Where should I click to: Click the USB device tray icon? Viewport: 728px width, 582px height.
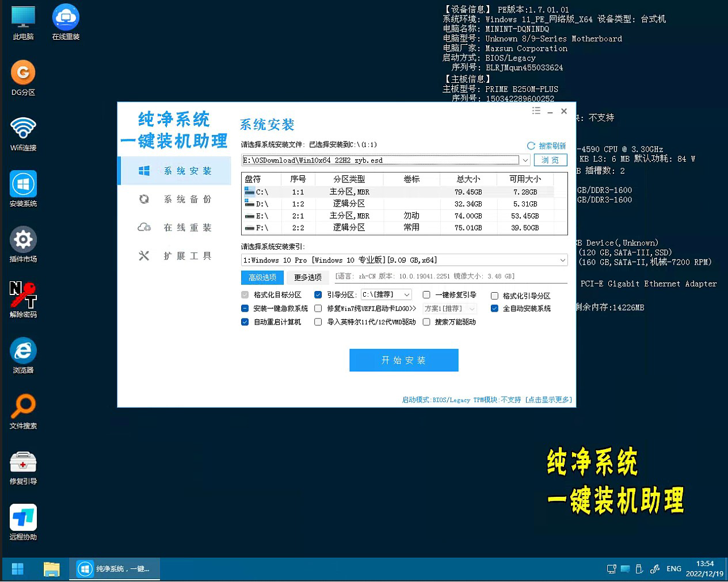[639, 569]
